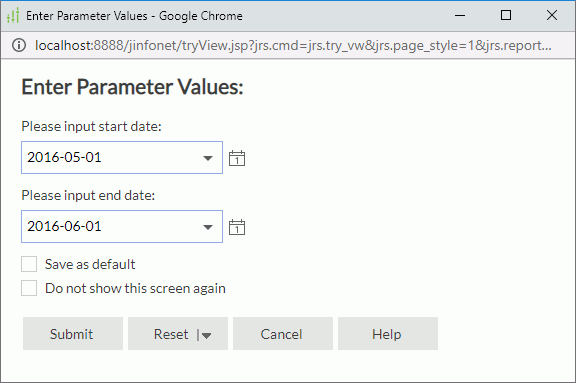Screen dimensions: 576x383
Task: Click 'Please input start date:' label
Action: click(x=91, y=126)
